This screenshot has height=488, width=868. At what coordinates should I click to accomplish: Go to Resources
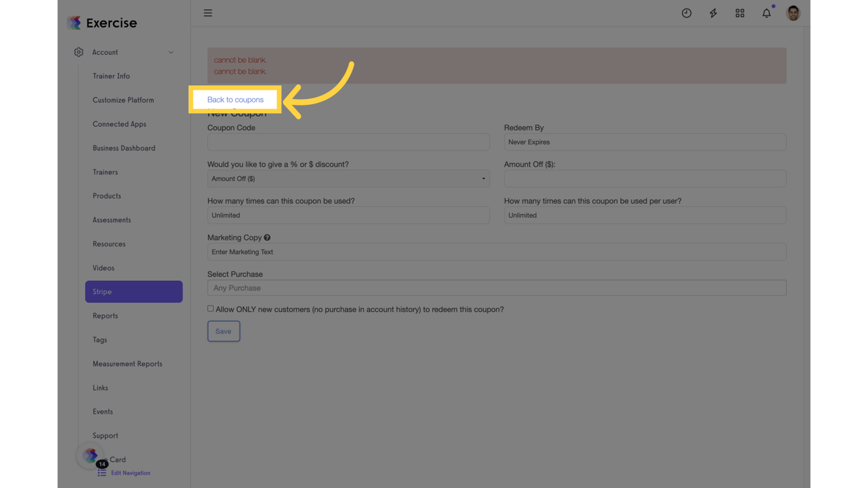[x=109, y=244]
